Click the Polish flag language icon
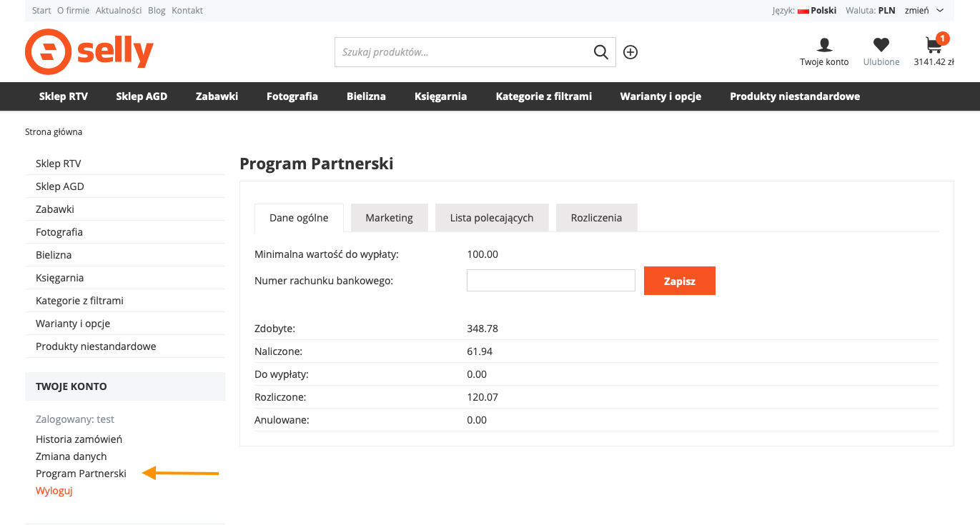The width and height of the screenshot is (980, 525). tap(803, 11)
